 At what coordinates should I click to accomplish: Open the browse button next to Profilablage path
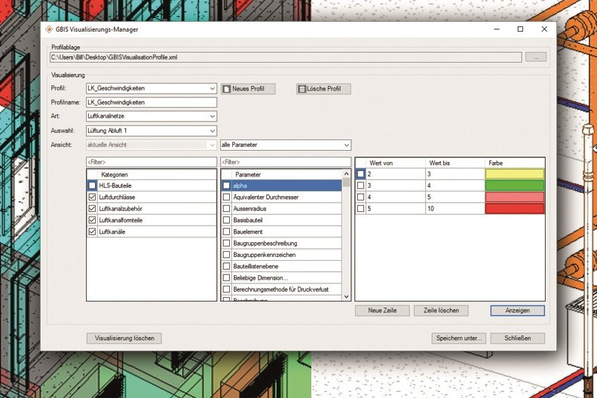536,58
